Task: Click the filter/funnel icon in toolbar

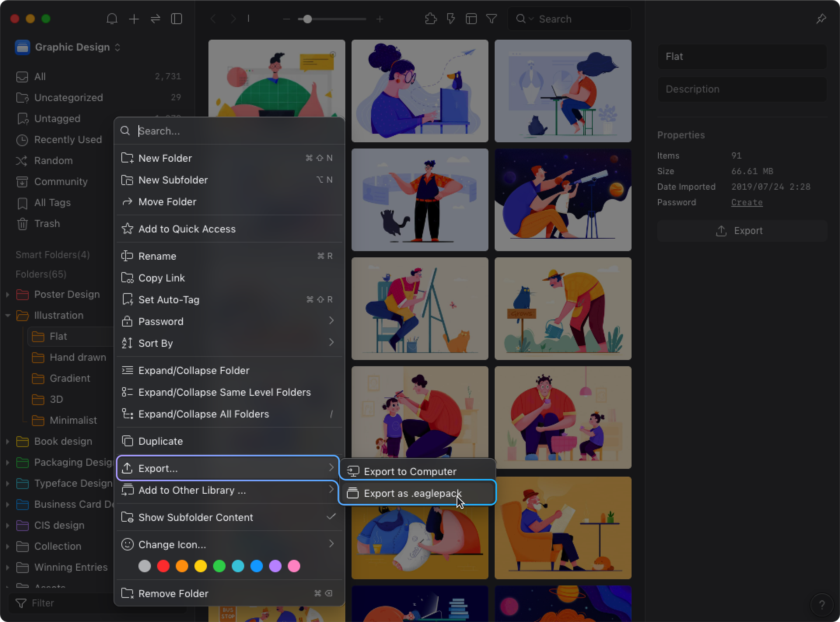Action: tap(492, 18)
